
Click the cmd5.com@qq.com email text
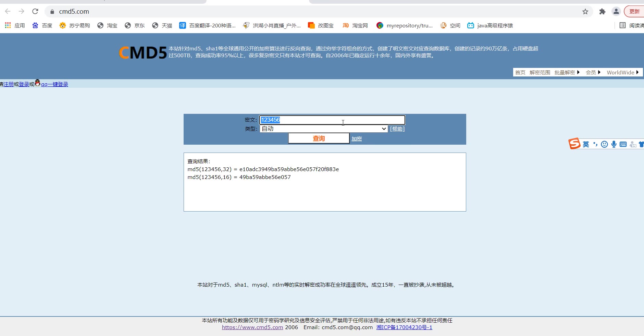point(347,327)
